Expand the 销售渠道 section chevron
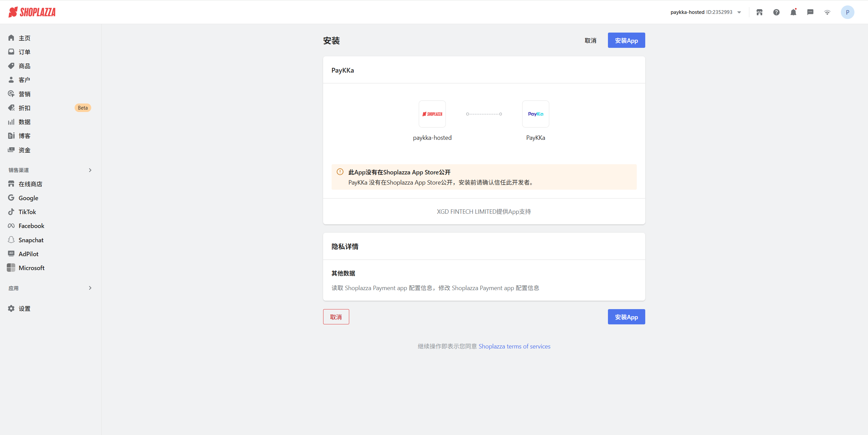Viewport: 868px width, 435px height. click(x=90, y=170)
